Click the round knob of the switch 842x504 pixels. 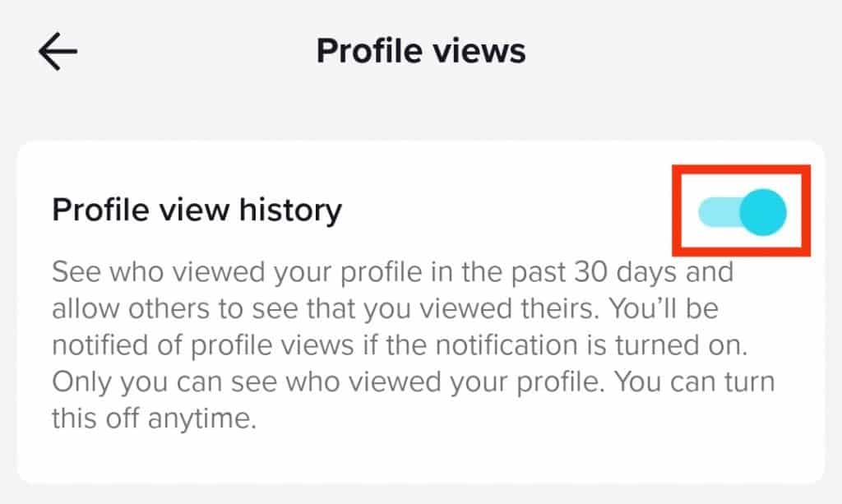[761, 211]
